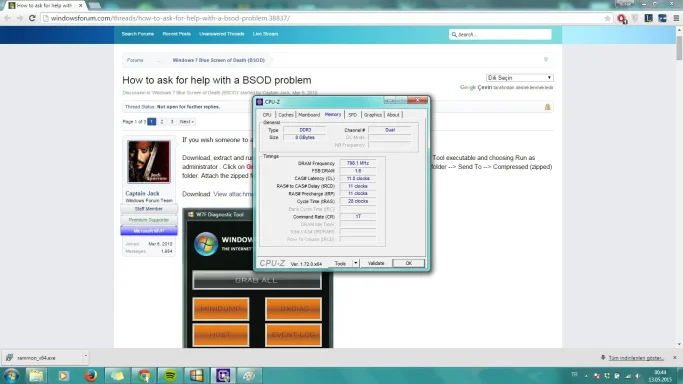Click Captain Jack's avatar image
The height and width of the screenshot is (384, 683).
(x=149, y=162)
